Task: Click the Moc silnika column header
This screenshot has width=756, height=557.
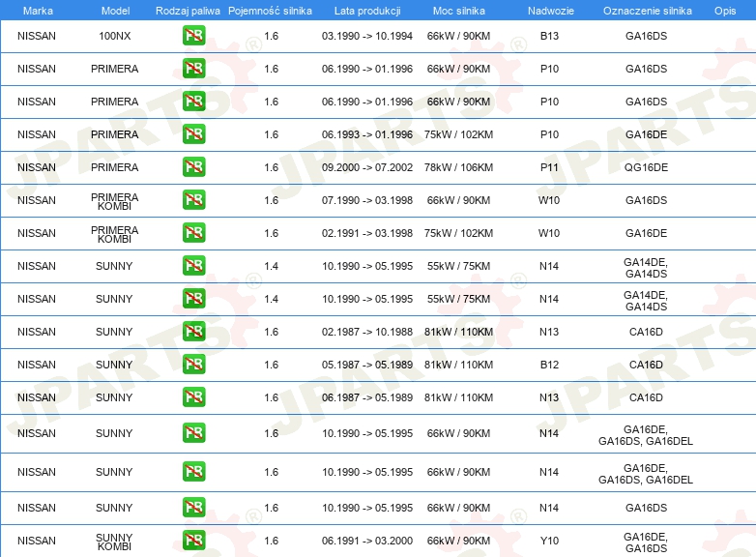Action: click(459, 11)
